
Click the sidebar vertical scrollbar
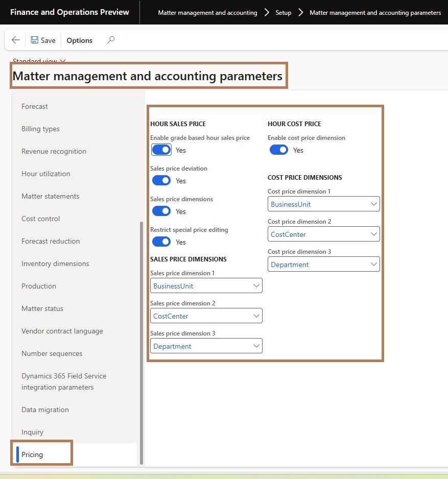pos(141,343)
